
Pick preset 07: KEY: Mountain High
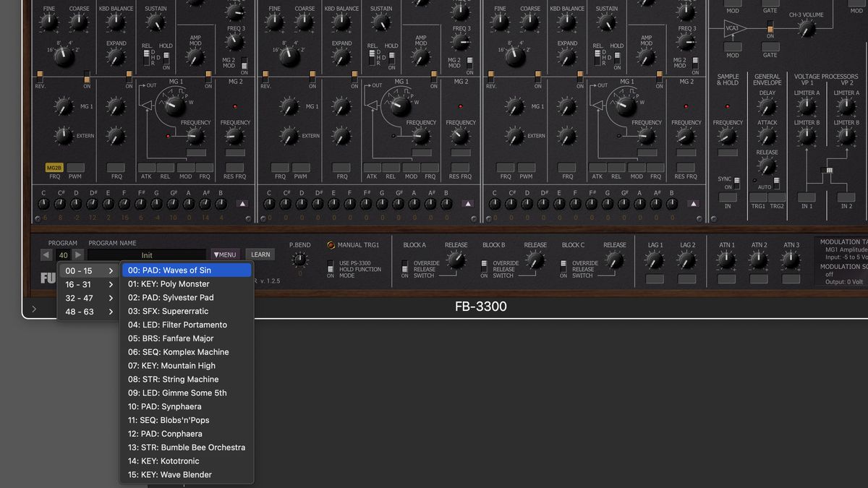[187, 366]
